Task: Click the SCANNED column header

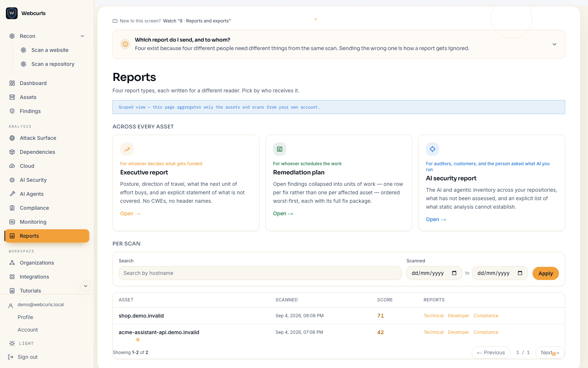Action: pyautogui.click(x=287, y=300)
